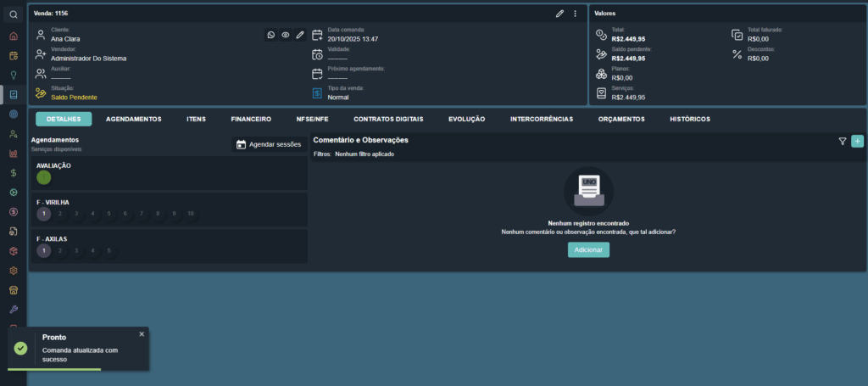Click the WhatsApp icon next to client Ana Clara
The width and height of the screenshot is (868, 386).
tap(271, 35)
